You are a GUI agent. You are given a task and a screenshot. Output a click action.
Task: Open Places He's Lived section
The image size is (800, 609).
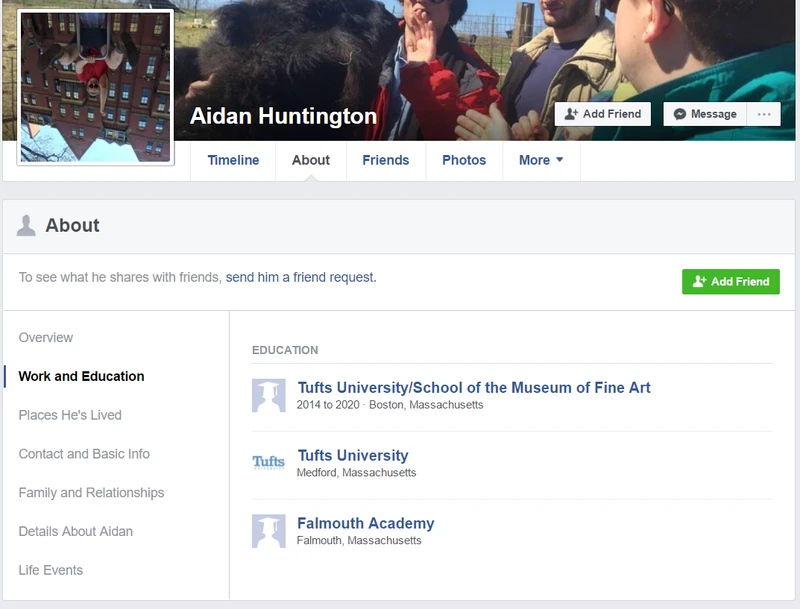(70, 415)
